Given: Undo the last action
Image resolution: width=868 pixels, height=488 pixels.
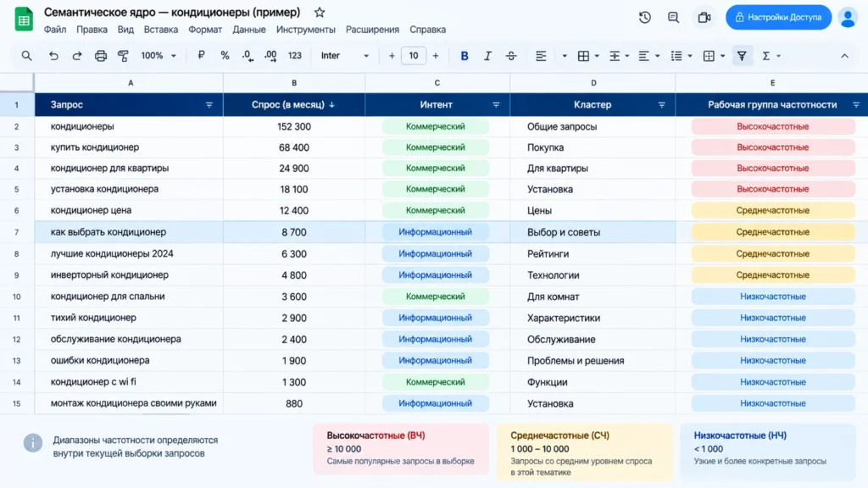Looking at the screenshot, I should point(53,55).
